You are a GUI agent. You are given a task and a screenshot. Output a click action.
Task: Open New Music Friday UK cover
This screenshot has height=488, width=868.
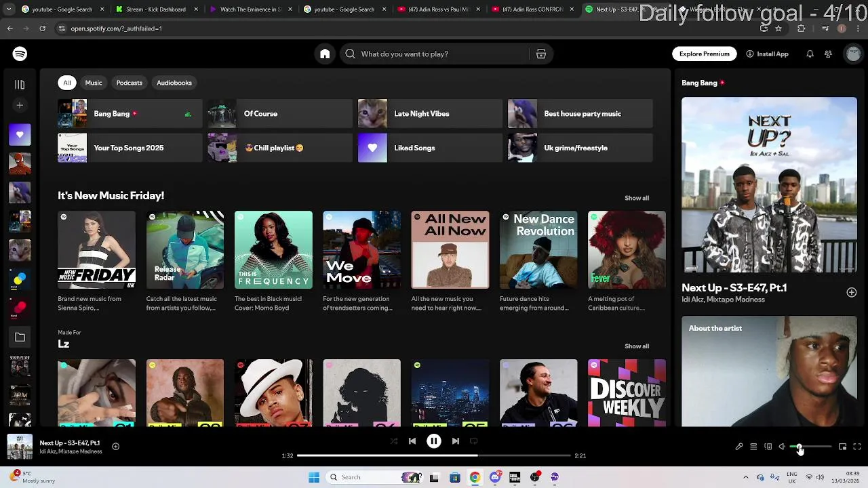96,250
